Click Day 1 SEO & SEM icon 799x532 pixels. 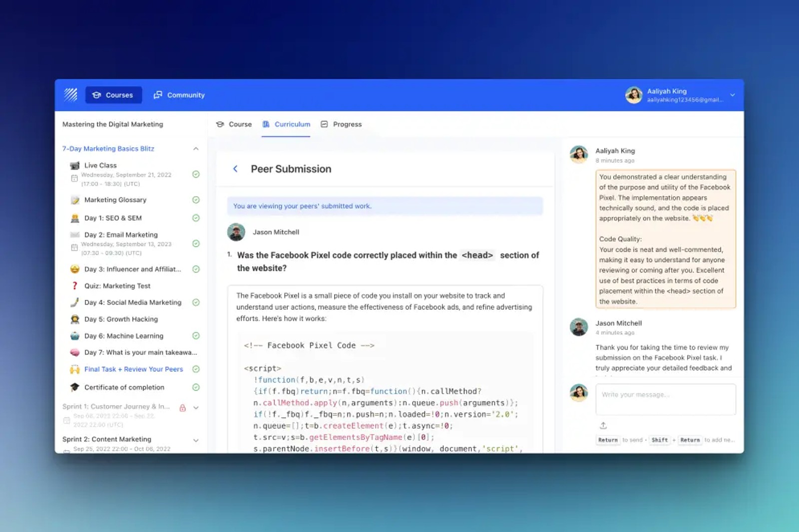[75, 218]
